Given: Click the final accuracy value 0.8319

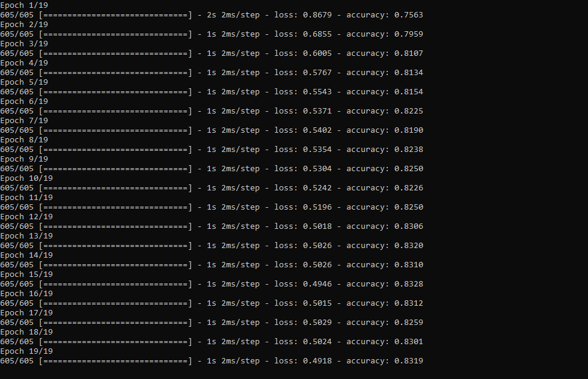Looking at the screenshot, I should (408, 361).
